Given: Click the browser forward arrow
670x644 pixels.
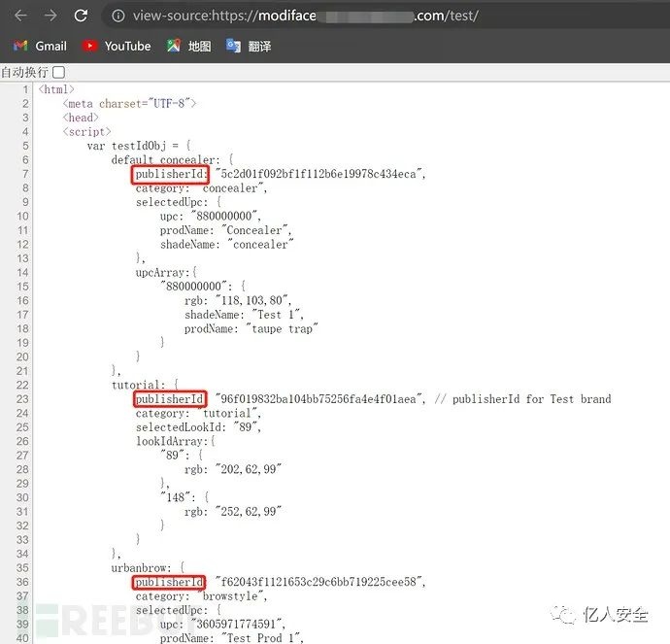Looking at the screenshot, I should pyautogui.click(x=50, y=16).
